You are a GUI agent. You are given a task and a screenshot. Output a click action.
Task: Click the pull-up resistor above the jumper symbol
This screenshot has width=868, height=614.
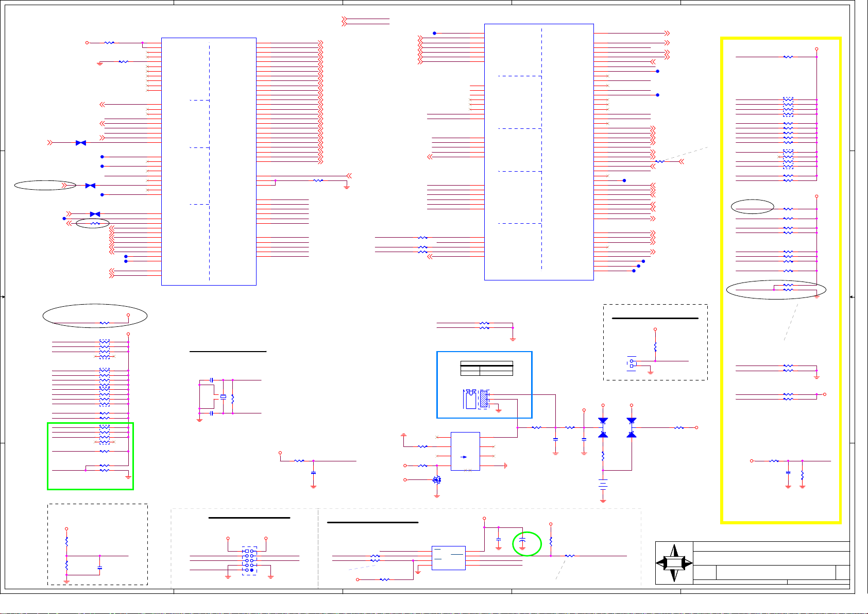655,347
